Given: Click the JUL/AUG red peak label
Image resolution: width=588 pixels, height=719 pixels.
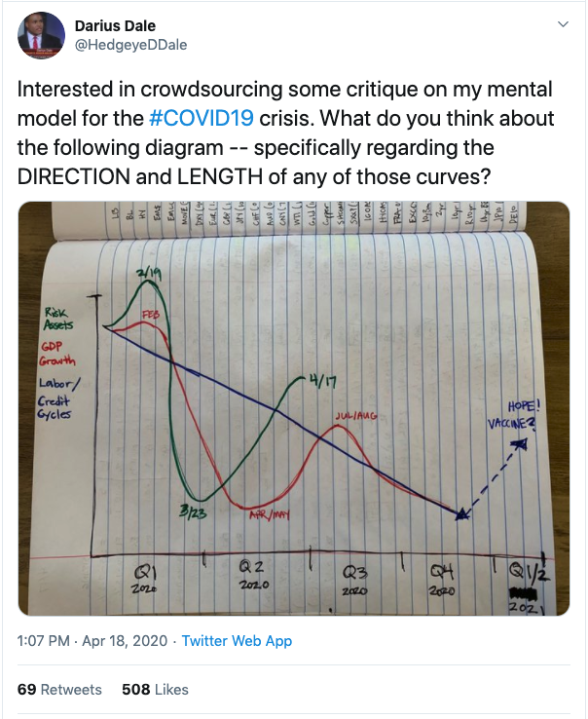Looking at the screenshot, I should point(356,416).
